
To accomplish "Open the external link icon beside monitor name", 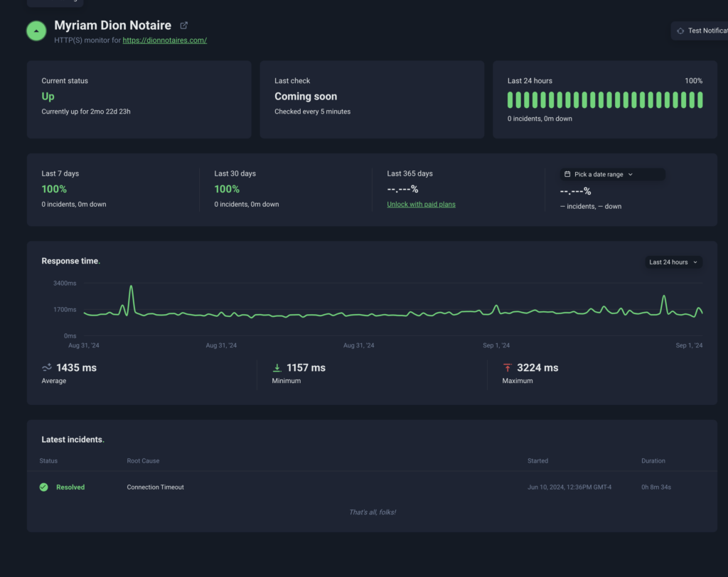I will click(x=184, y=26).
